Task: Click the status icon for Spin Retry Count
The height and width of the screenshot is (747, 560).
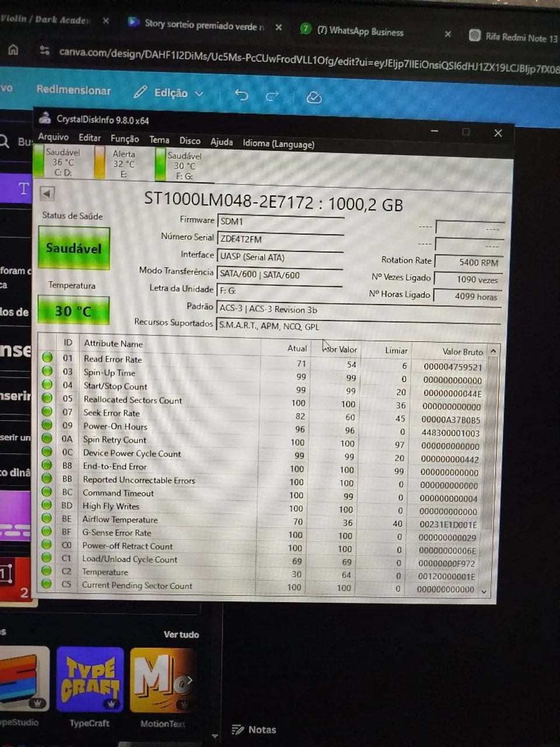Action: (x=47, y=438)
